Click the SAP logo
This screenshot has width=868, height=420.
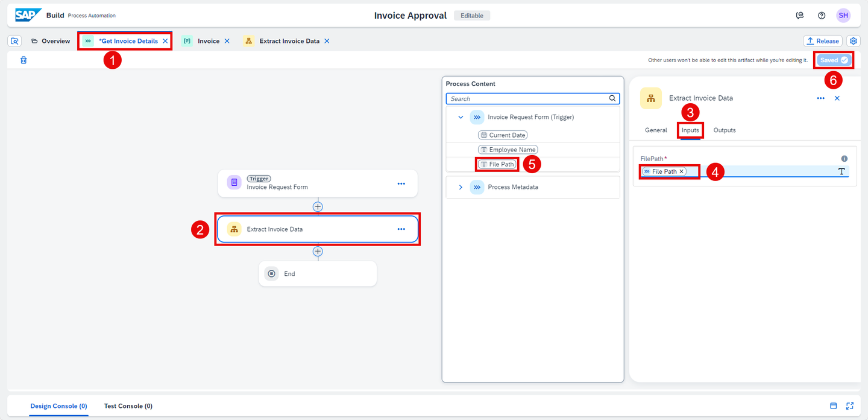[x=28, y=15]
